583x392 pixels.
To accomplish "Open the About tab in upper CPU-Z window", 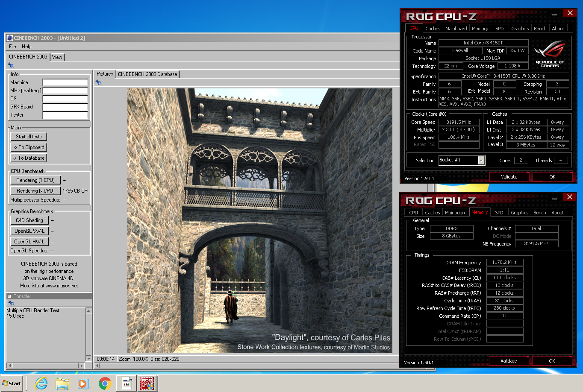I will (558, 29).
